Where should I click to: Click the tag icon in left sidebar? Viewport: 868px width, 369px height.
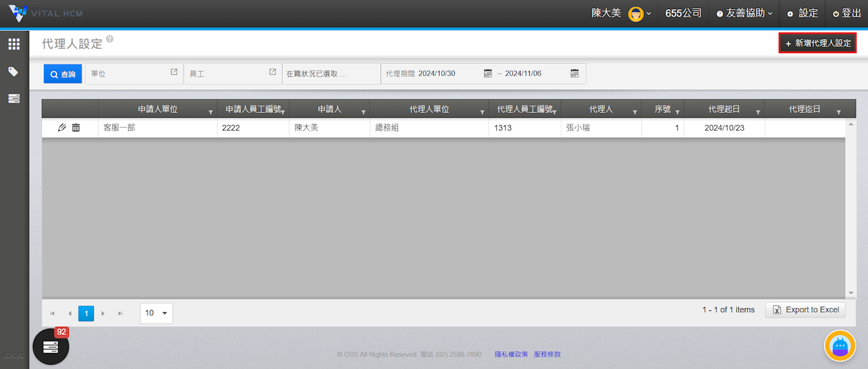pyautogui.click(x=14, y=72)
